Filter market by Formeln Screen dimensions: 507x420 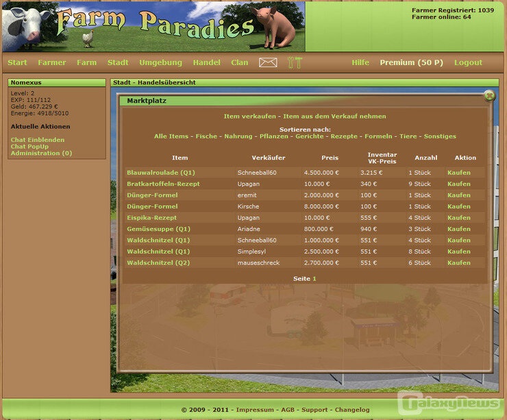(x=378, y=136)
